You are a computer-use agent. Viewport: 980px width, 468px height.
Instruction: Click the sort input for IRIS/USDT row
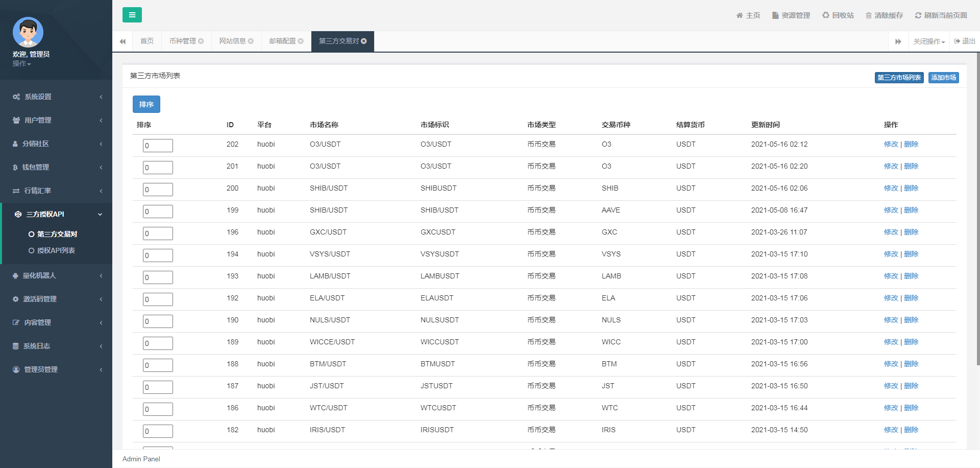[158, 431]
